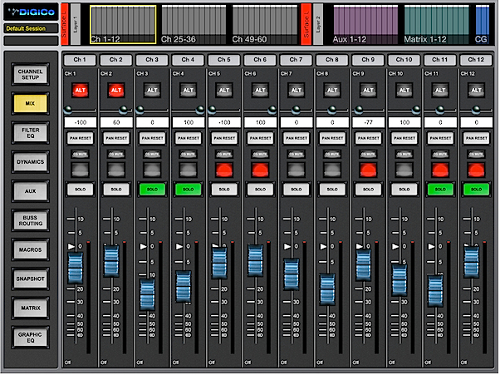Click the Ch 7 pan slider knob

[296, 109]
